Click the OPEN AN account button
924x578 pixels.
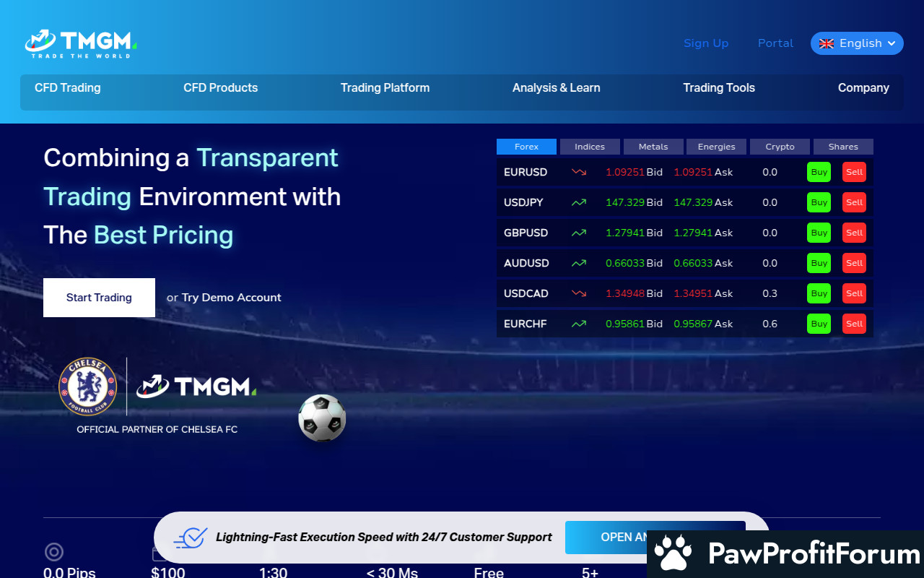click(x=655, y=538)
